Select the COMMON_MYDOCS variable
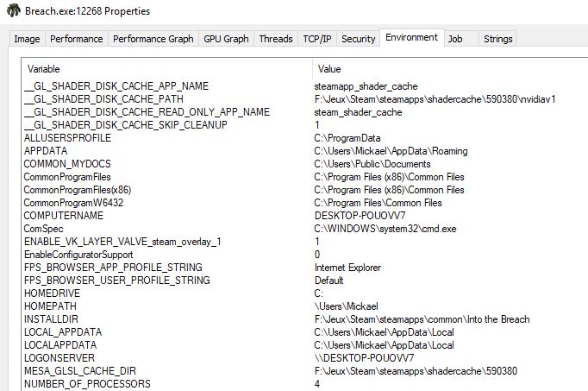 pyautogui.click(x=67, y=164)
